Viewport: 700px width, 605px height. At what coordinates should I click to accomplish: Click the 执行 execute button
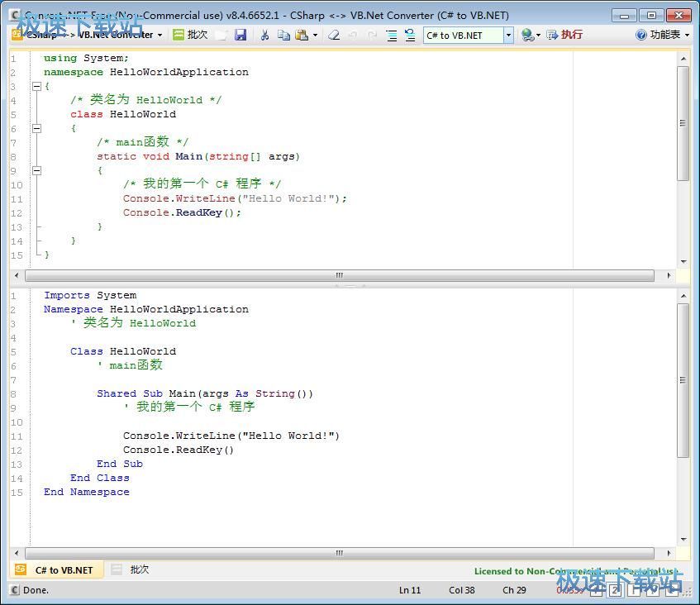tap(564, 35)
